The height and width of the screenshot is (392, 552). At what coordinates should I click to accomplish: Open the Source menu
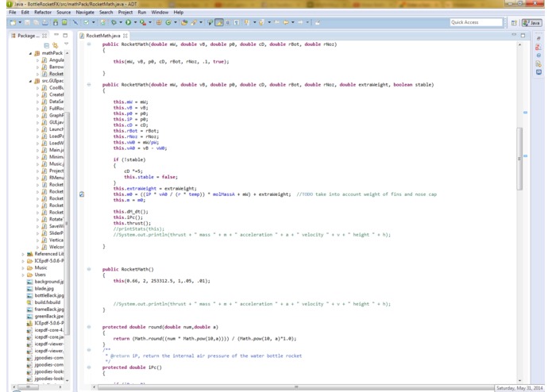(64, 13)
